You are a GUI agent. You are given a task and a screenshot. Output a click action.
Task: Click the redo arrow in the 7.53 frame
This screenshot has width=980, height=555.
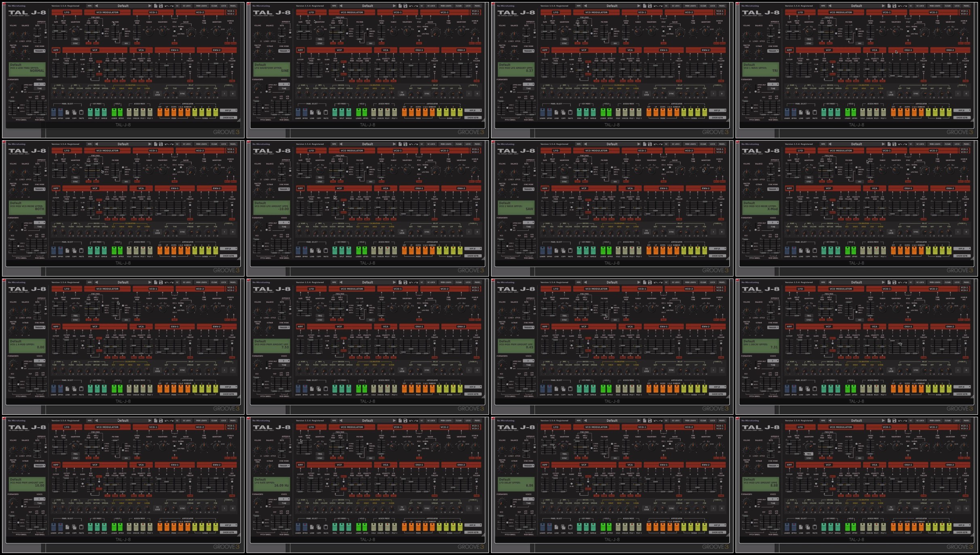pos(416,283)
